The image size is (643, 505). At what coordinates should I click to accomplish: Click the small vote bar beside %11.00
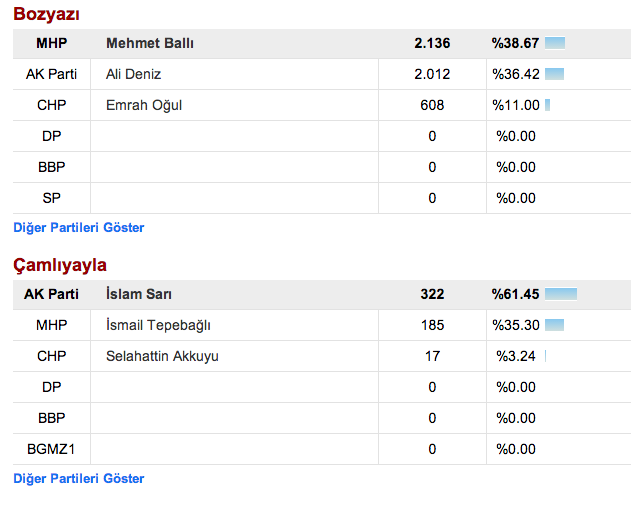547,105
